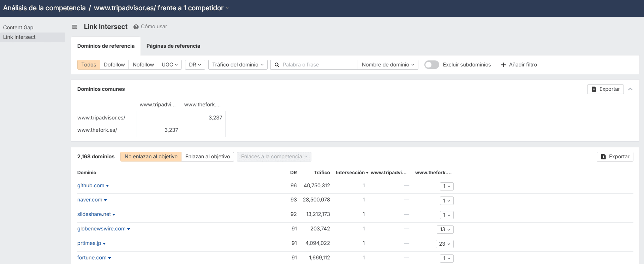Toggle Excluir subdominios switch
The image size is (644, 264).
point(431,65)
